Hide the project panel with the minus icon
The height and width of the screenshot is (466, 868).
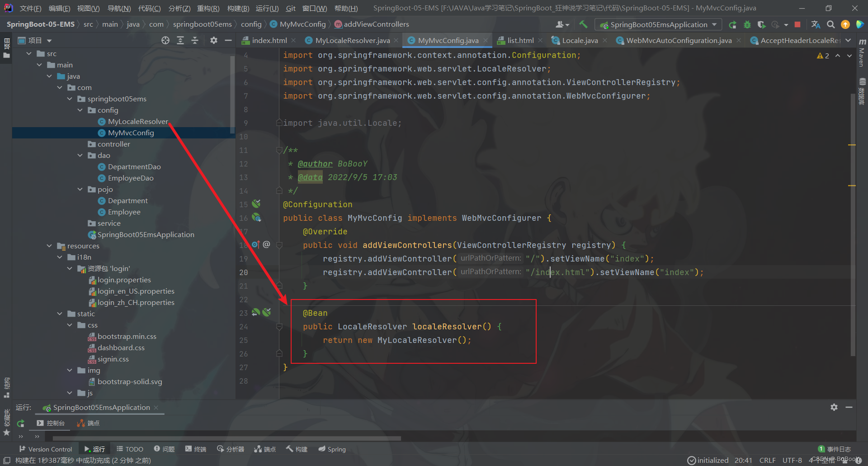pyautogui.click(x=228, y=40)
